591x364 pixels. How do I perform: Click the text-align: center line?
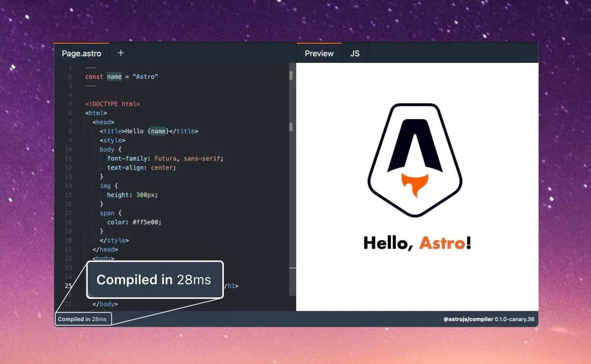tap(141, 168)
